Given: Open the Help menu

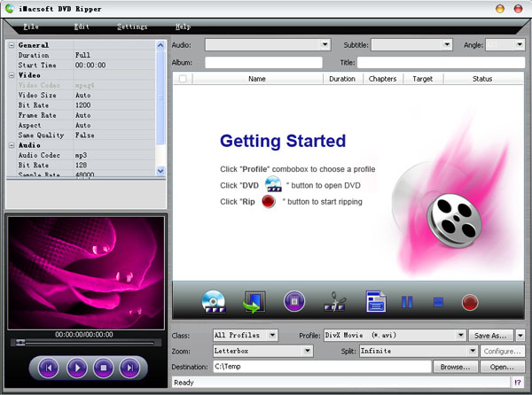Looking at the screenshot, I should [x=183, y=27].
